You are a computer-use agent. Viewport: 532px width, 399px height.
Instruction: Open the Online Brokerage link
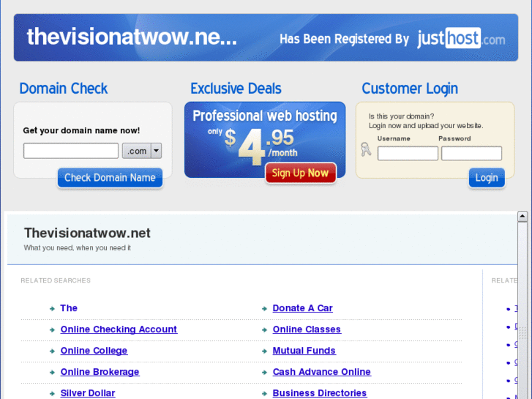[x=100, y=372]
